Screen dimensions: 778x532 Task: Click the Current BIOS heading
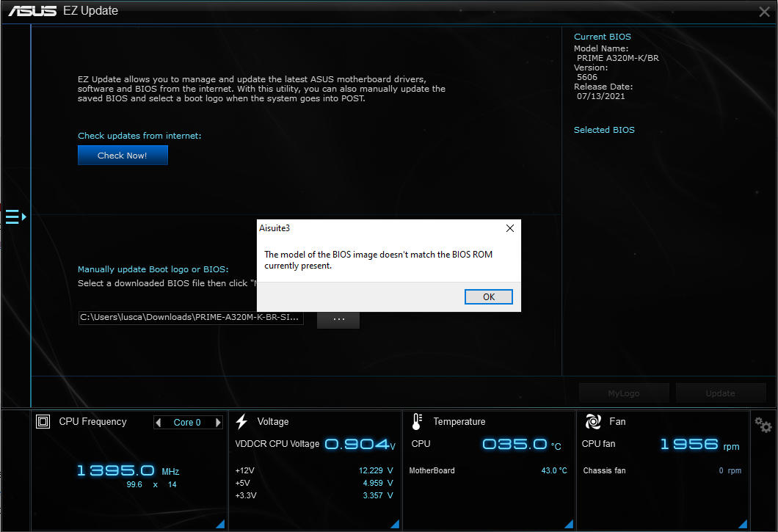[x=603, y=37]
